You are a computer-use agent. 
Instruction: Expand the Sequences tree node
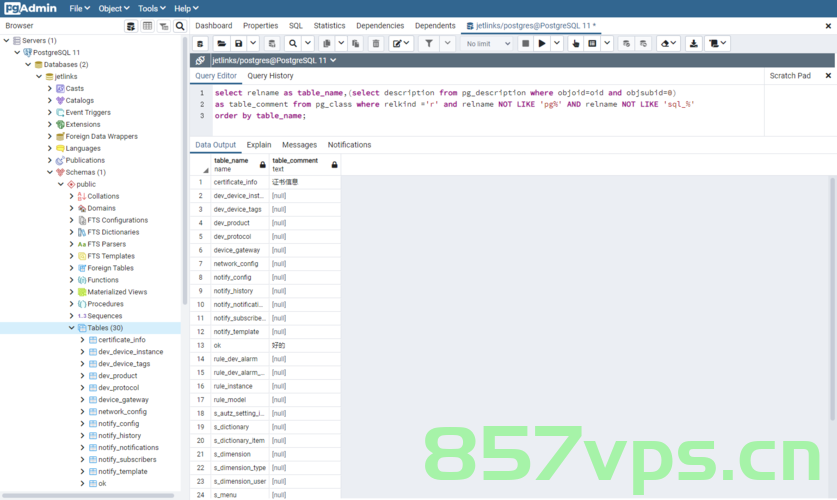72,316
